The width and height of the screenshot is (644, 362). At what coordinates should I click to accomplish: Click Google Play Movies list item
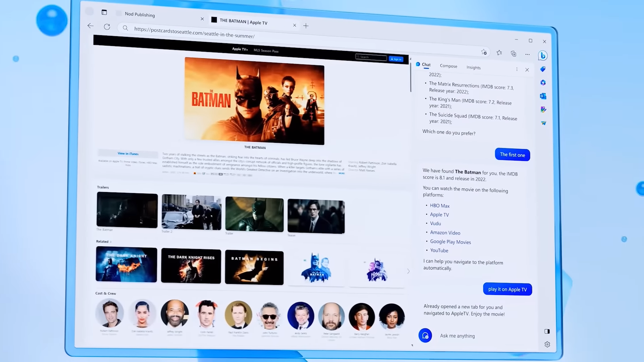pyautogui.click(x=450, y=242)
